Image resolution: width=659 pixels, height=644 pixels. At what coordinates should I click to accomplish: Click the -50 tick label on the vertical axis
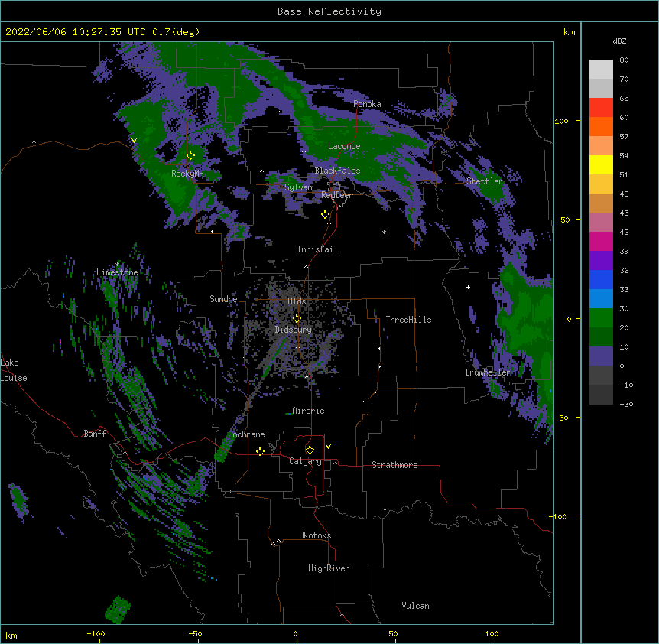point(561,418)
